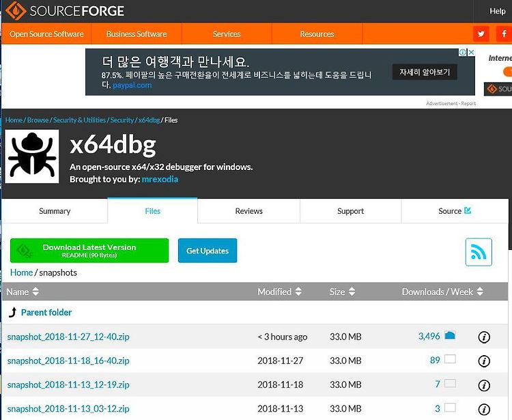Screen dimensions: 512x420
Task: Download snapshot_2018-11-27_12-40.zip
Action: [x=68, y=337]
